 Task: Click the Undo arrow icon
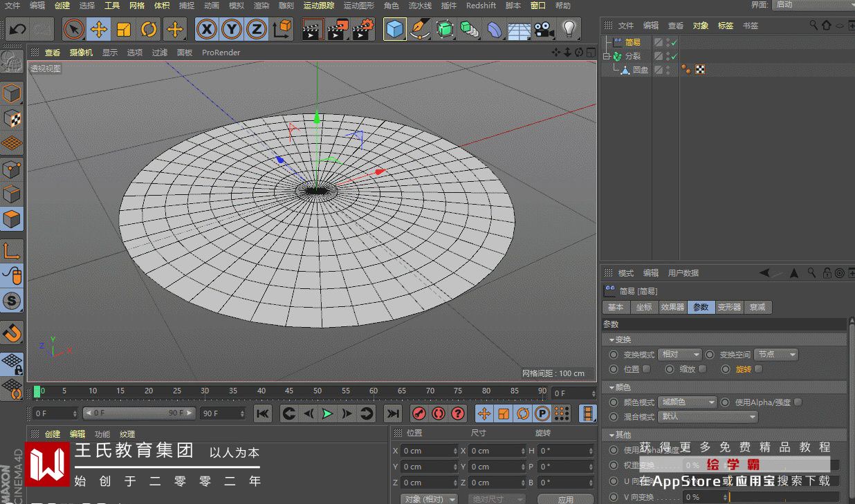18,29
